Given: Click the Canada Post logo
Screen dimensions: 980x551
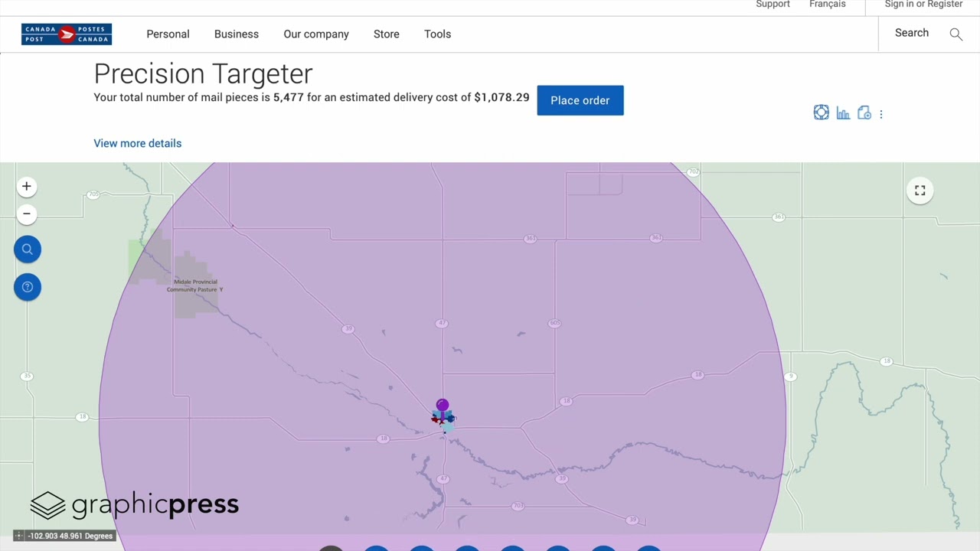Looking at the screenshot, I should tap(67, 34).
